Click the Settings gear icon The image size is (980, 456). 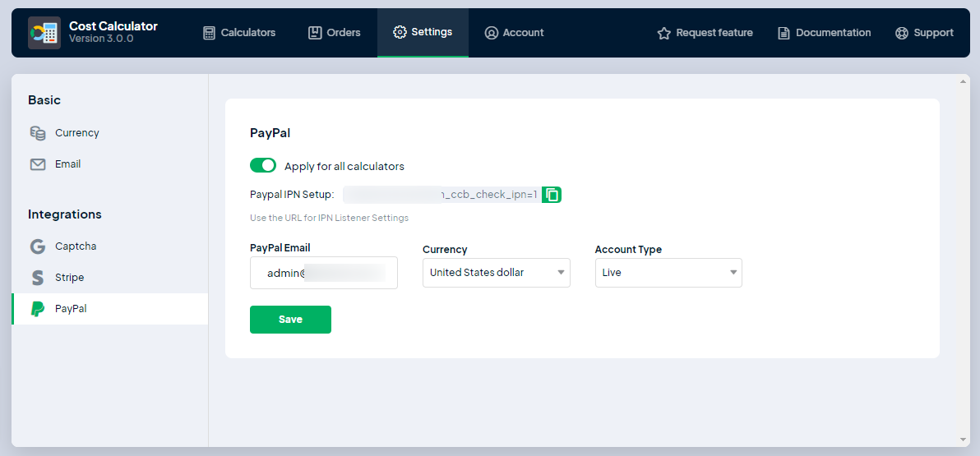pos(400,32)
